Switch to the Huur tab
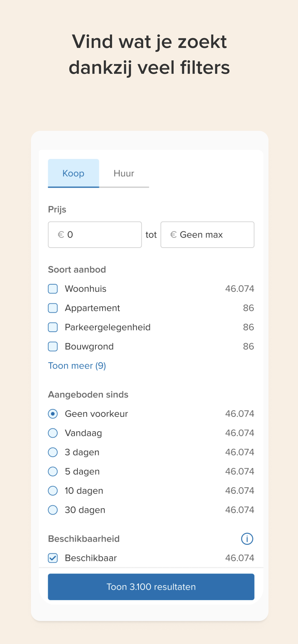298x644 pixels. [x=124, y=173]
